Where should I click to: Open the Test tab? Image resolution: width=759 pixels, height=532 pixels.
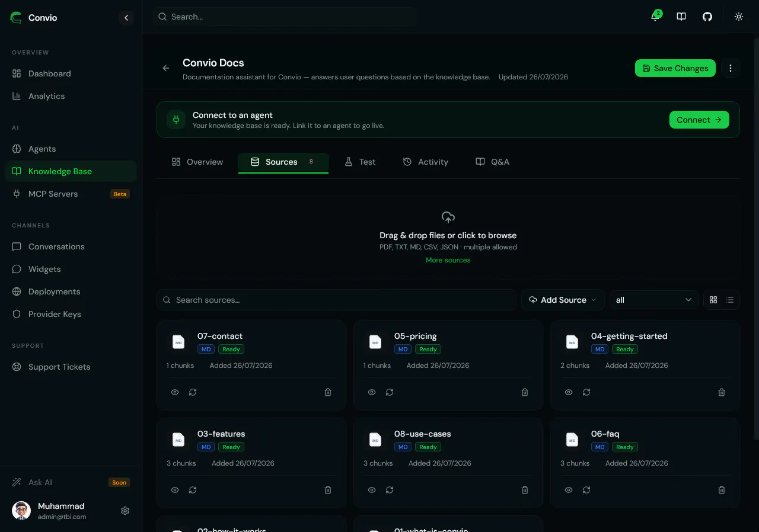(x=360, y=162)
